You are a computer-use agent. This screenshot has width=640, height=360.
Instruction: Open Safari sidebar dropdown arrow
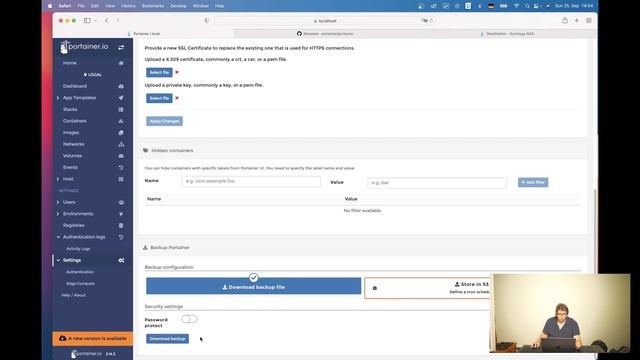[x=96, y=20]
